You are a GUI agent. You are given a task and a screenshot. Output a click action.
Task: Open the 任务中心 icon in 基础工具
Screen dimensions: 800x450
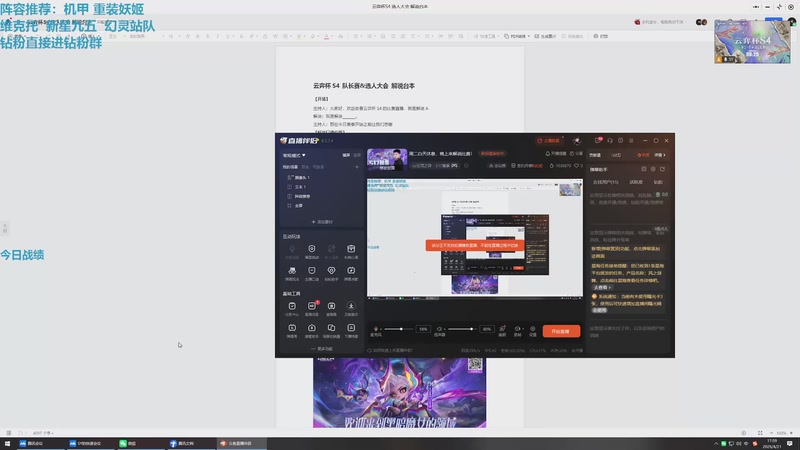(292, 308)
